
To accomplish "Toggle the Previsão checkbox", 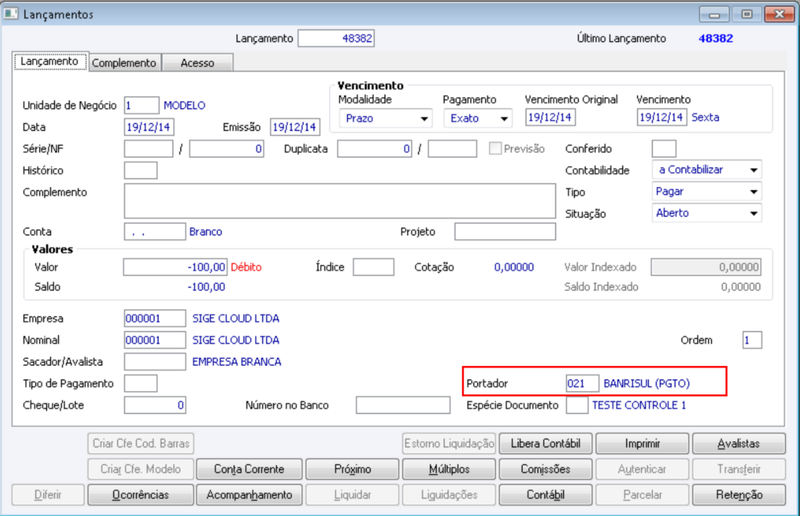I will (x=495, y=149).
